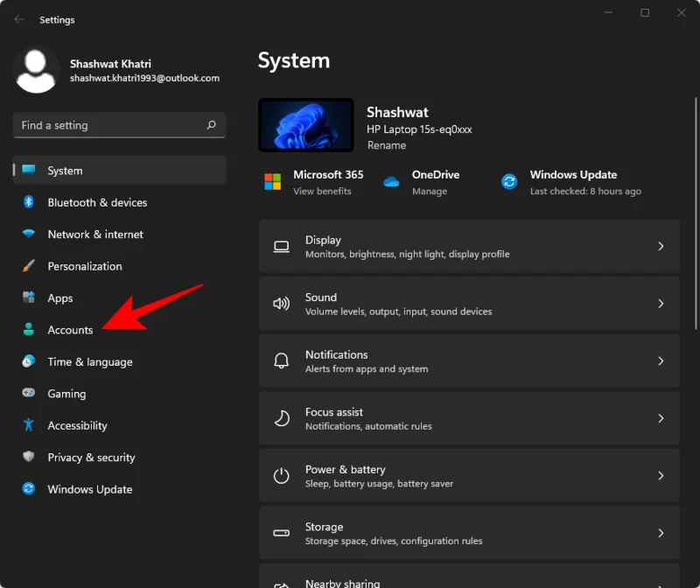This screenshot has width=700, height=588.
Task: Open Personalization via its paintbrush icon
Action: 27,266
